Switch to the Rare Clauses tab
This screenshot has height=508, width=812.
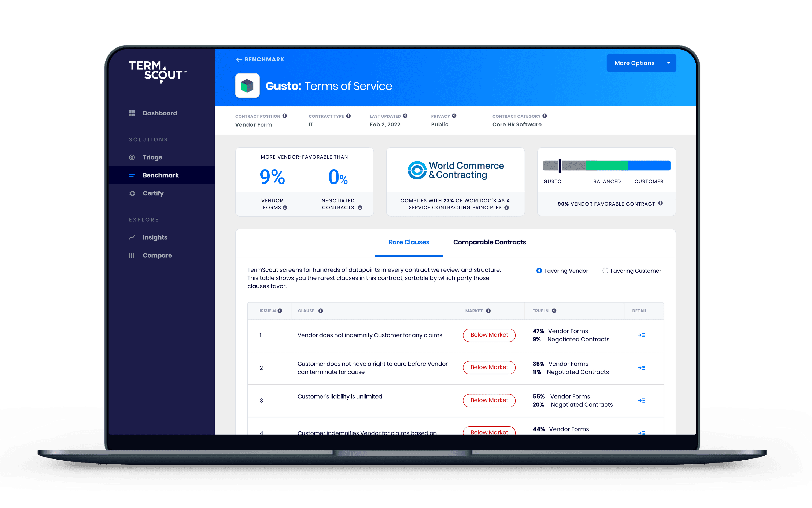click(409, 242)
